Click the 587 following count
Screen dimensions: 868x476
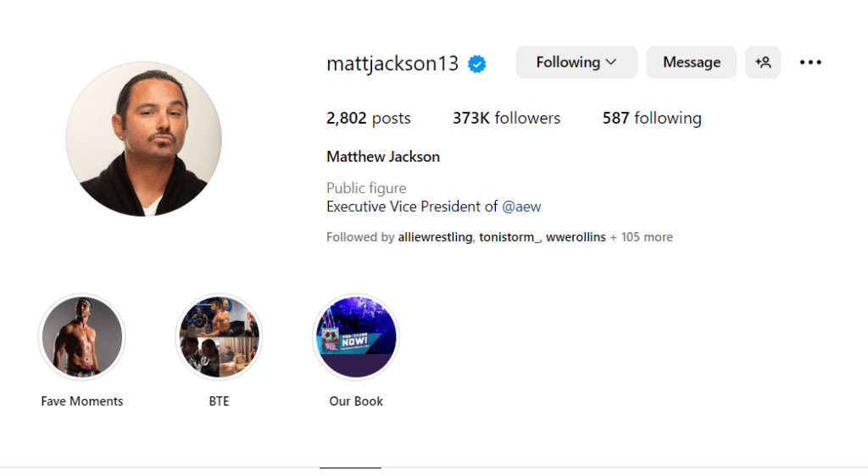pyautogui.click(x=652, y=118)
